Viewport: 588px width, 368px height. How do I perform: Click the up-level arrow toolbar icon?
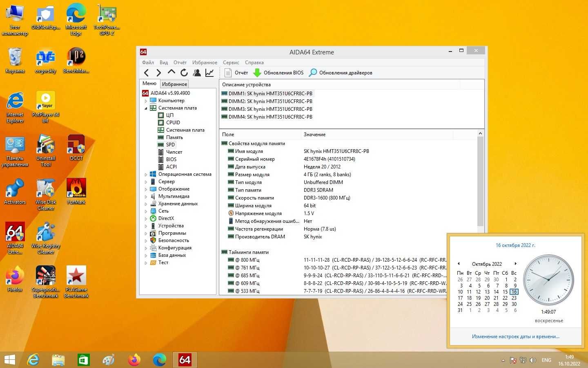coord(171,72)
